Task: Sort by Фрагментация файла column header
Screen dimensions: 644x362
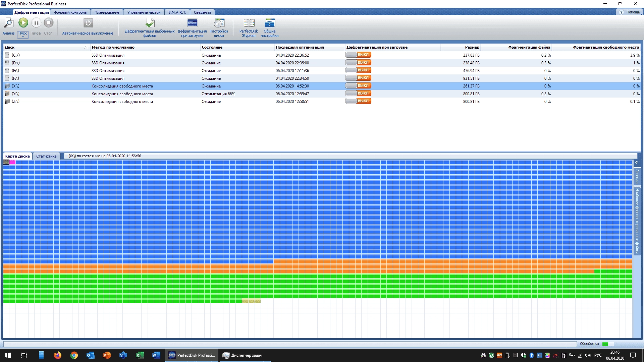Action: (x=516, y=47)
